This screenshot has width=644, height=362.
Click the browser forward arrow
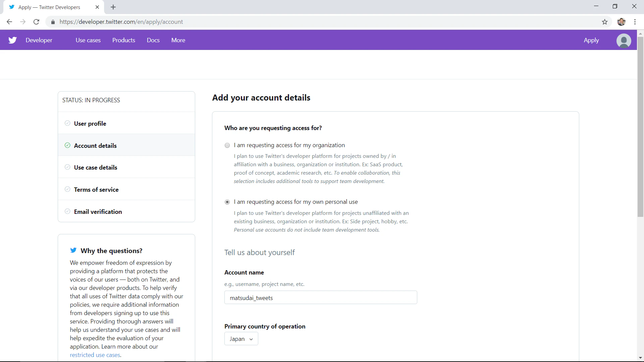(x=23, y=22)
